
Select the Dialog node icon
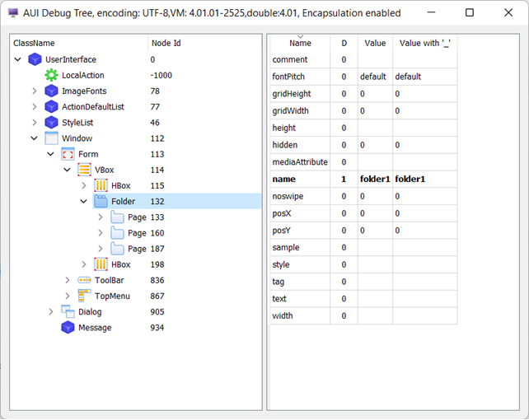coord(68,311)
